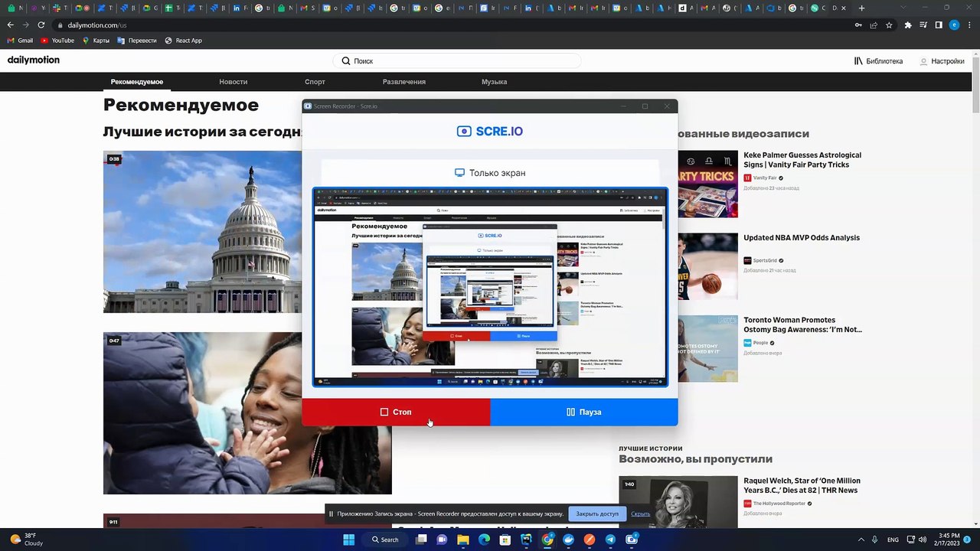Open Updated NBA MVP Odds Analysis title

coord(802,238)
